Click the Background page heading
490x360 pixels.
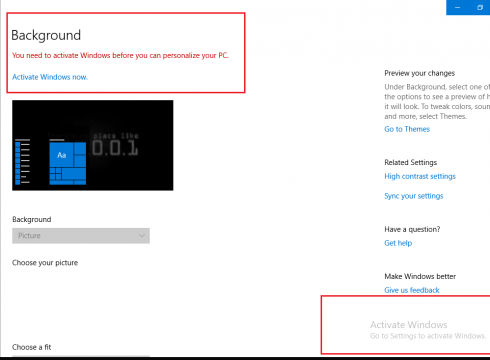[46, 35]
